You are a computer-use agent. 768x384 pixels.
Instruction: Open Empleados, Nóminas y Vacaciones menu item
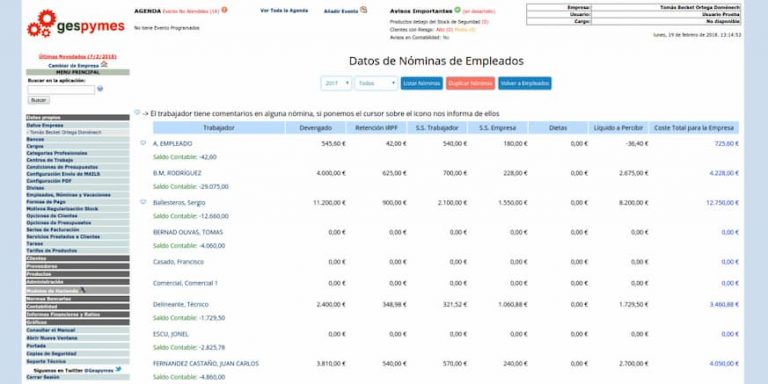coord(78,195)
